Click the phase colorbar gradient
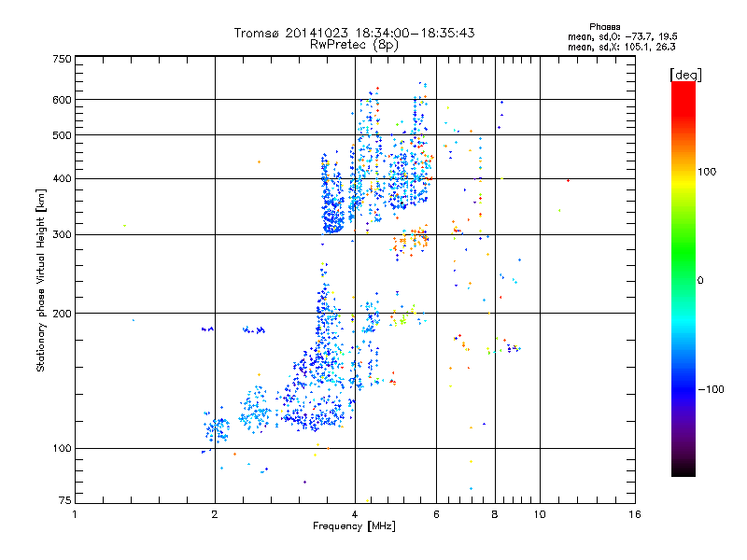 (x=684, y=278)
